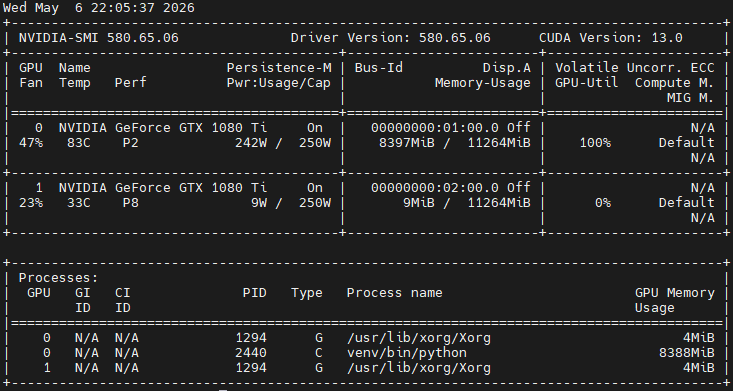Viewport: 733px width, 391px height.
Task: Click GPU 0 compute mode Default
Action: [x=687, y=143]
